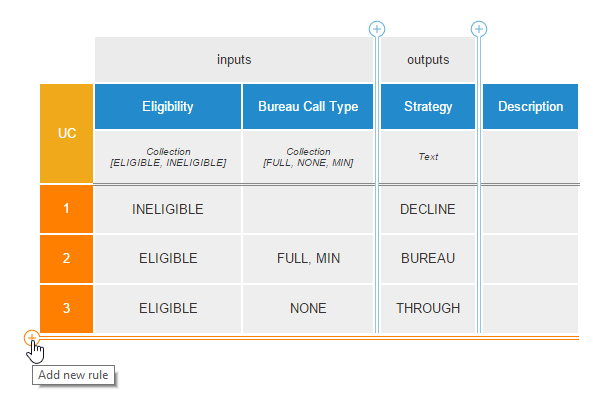Click the Collection [FULL, NONE, MIN] type cell
The height and width of the screenshot is (399, 593).
[308, 157]
